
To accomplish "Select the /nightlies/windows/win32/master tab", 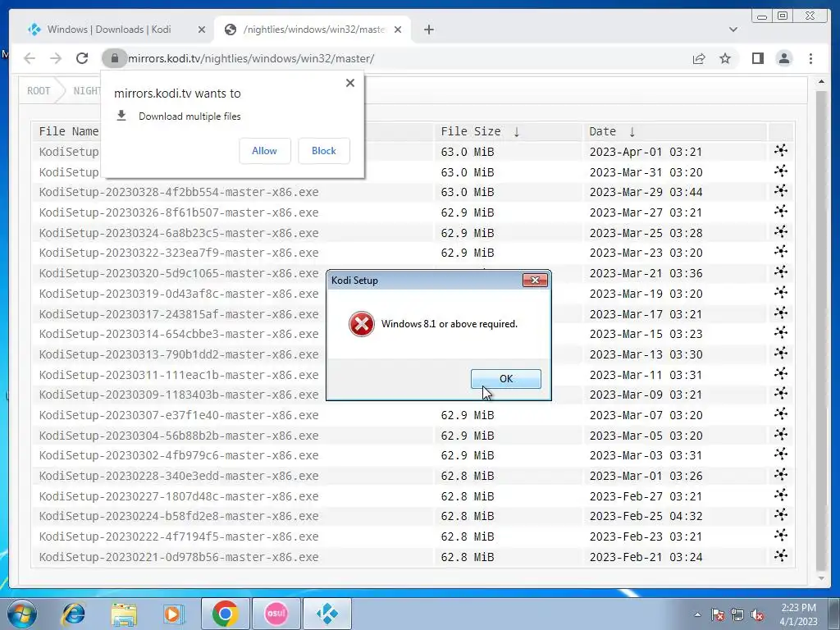I will tap(313, 30).
